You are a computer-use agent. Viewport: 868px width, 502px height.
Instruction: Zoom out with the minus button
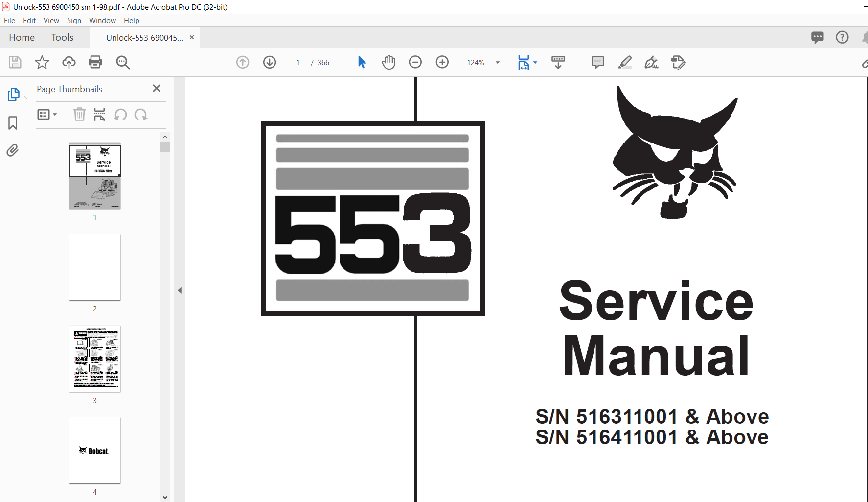[415, 62]
